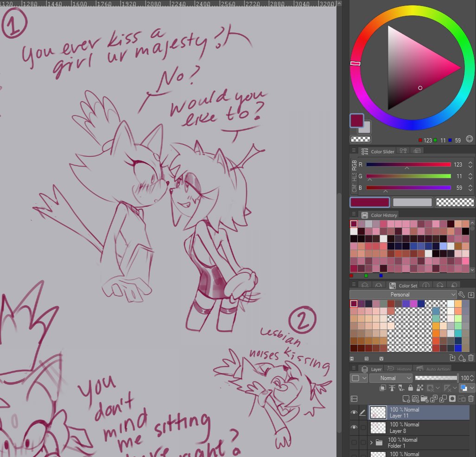Screen dimensions: 476x457
Task: Click the Folder 1 folder icon
Action: [379, 443]
